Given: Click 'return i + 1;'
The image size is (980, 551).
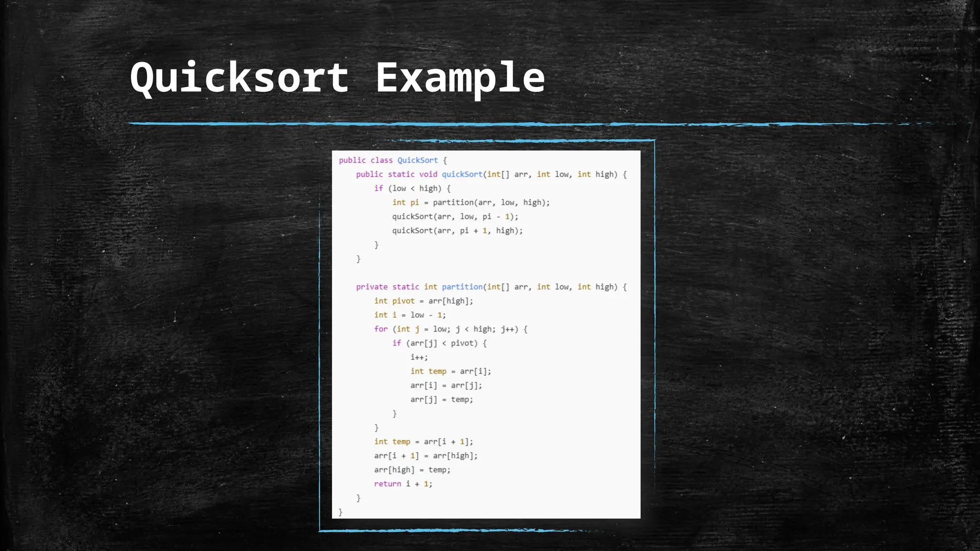Looking at the screenshot, I should tap(403, 484).
